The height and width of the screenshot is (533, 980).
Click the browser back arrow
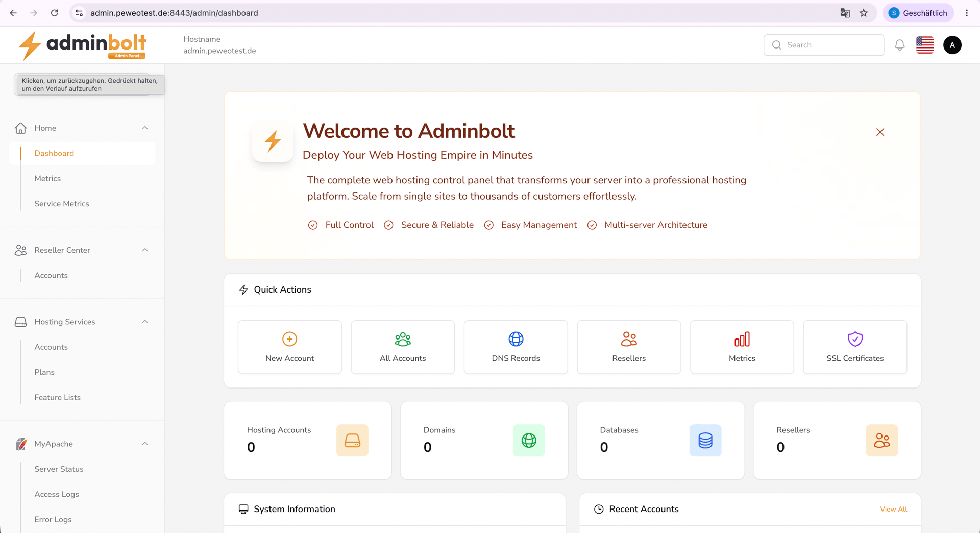tap(13, 13)
